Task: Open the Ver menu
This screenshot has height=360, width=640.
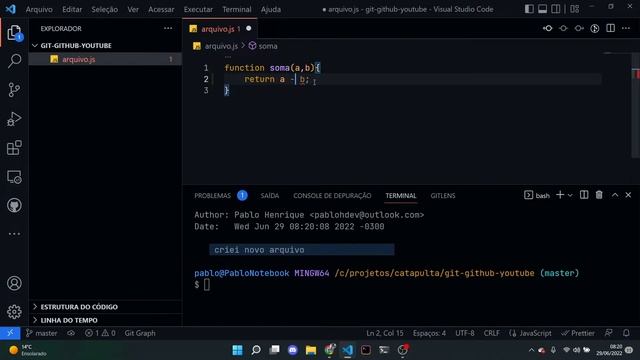Action: tap(133, 9)
